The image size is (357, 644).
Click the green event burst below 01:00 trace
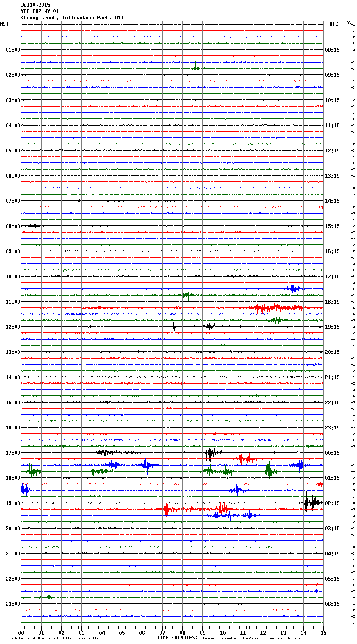(x=195, y=67)
